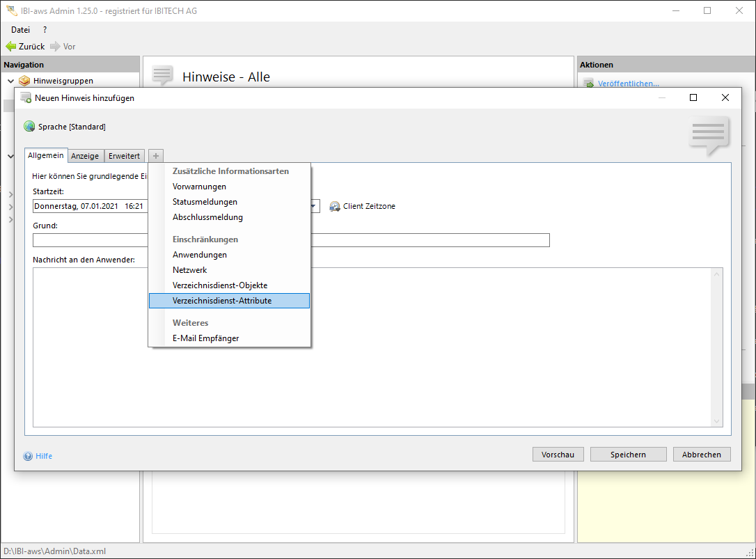Switch to the Anzeige tab
This screenshot has height=559, width=756.
pos(85,156)
